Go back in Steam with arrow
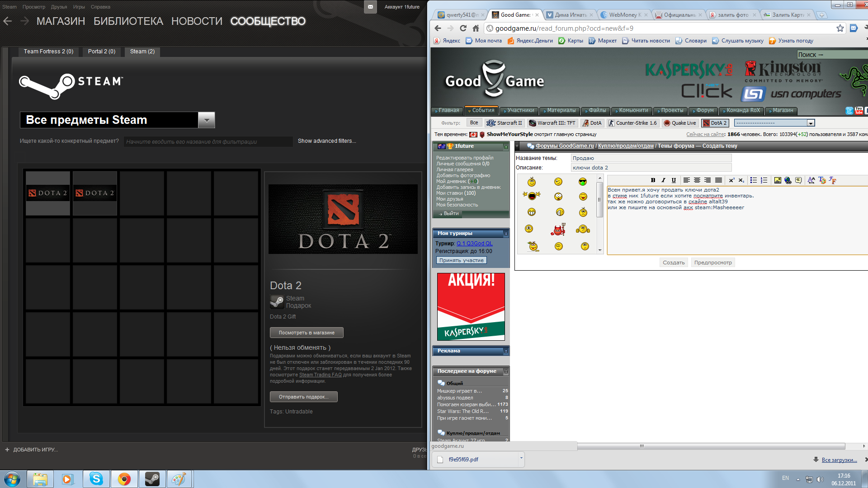868x488 pixels. tap(8, 21)
